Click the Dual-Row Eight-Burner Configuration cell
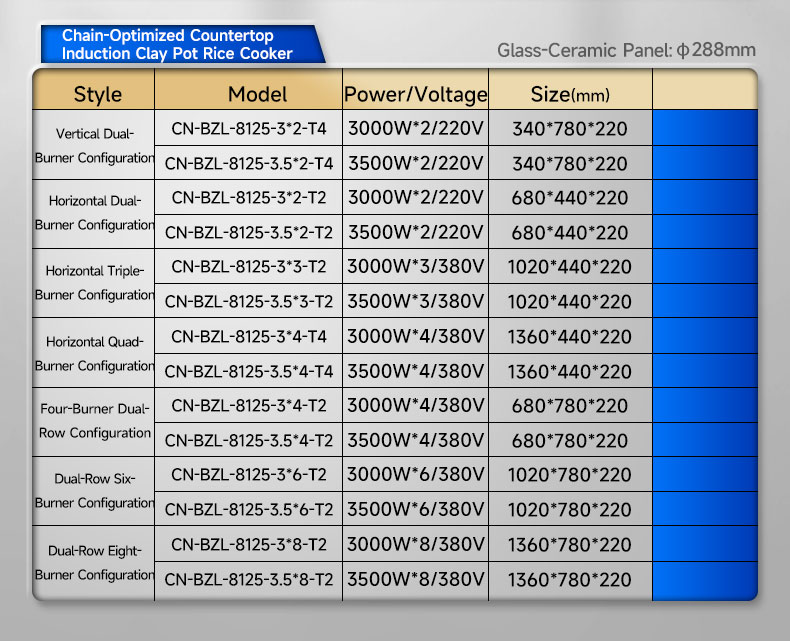This screenshot has width=790, height=641. coord(94,562)
